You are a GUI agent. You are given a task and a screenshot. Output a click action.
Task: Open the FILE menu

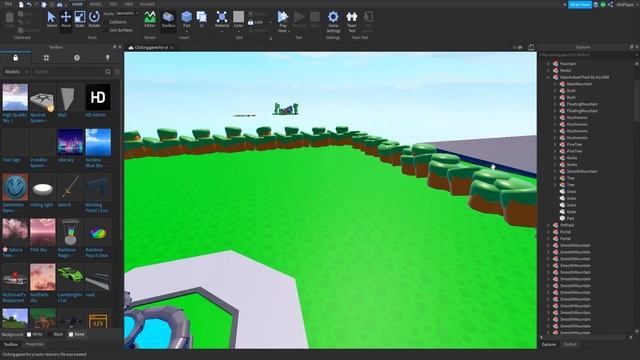pyautogui.click(x=8, y=4)
